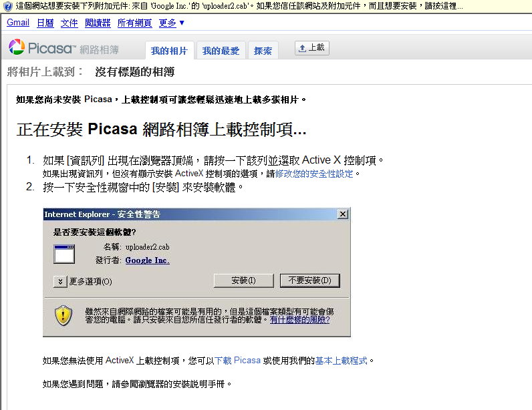Open the 閱讀器 reader link

pos(98,23)
